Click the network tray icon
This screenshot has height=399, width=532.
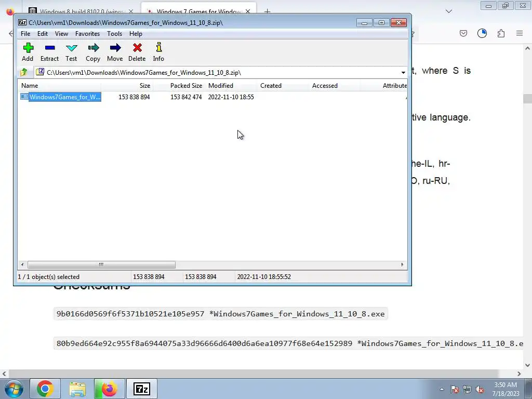(467, 389)
